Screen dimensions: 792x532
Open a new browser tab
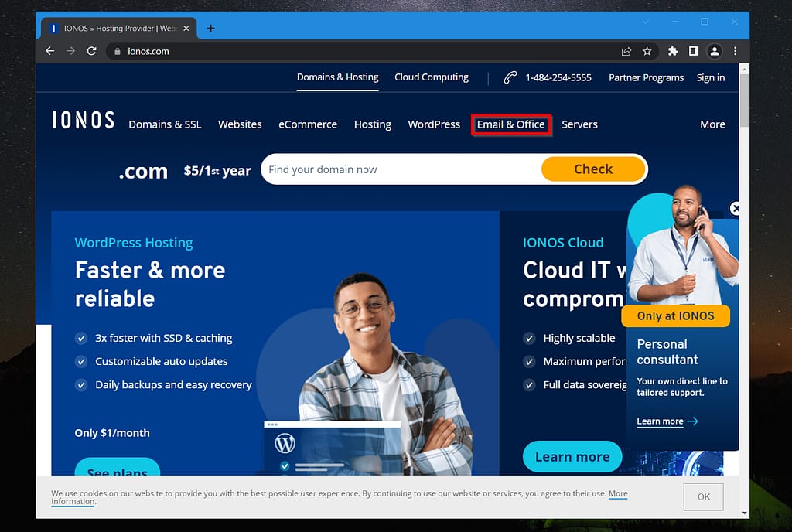210,29
